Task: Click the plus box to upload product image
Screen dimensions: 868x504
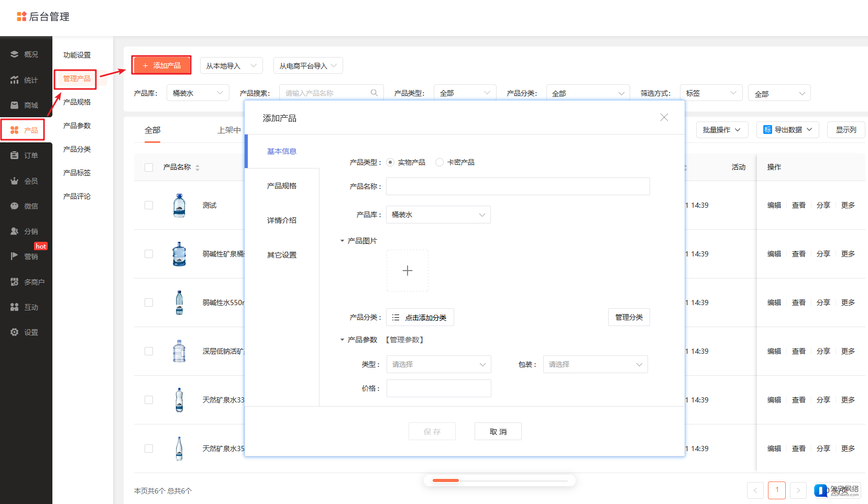Action: (407, 271)
